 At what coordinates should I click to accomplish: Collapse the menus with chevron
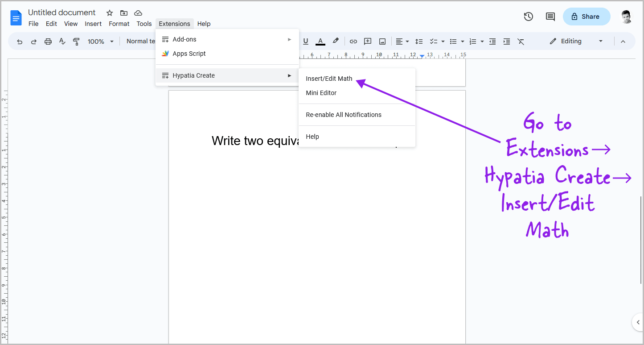pyautogui.click(x=623, y=42)
